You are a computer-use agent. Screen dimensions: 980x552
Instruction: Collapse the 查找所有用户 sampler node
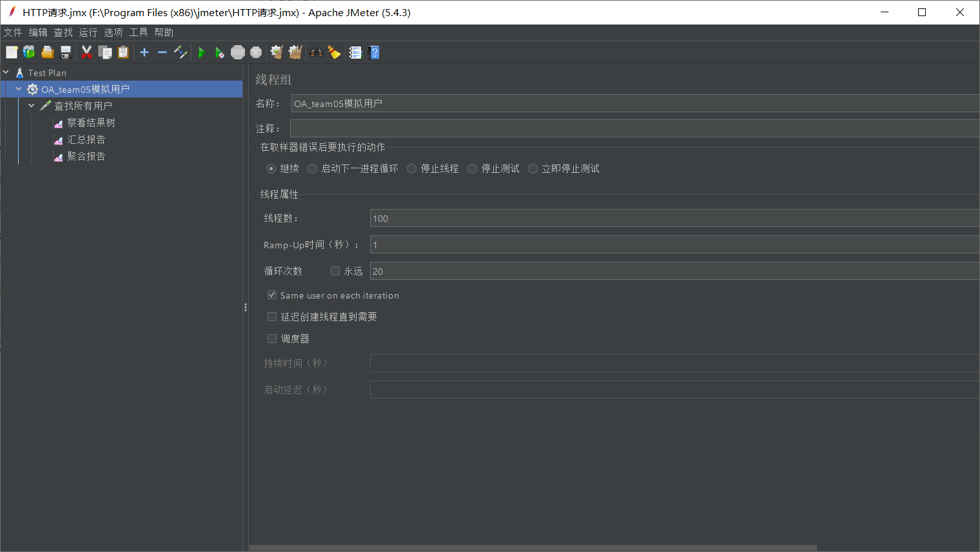click(32, 105)
